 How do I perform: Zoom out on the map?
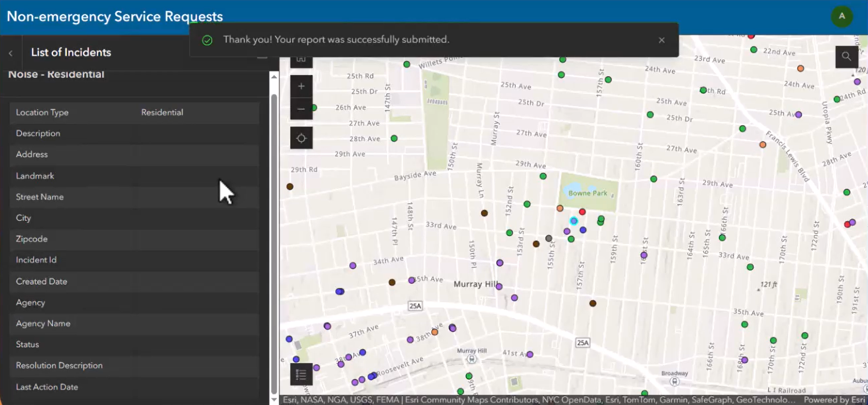301,109
